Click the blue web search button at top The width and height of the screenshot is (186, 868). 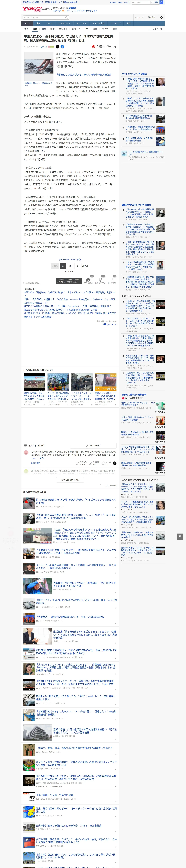click(x=161, y=2)
